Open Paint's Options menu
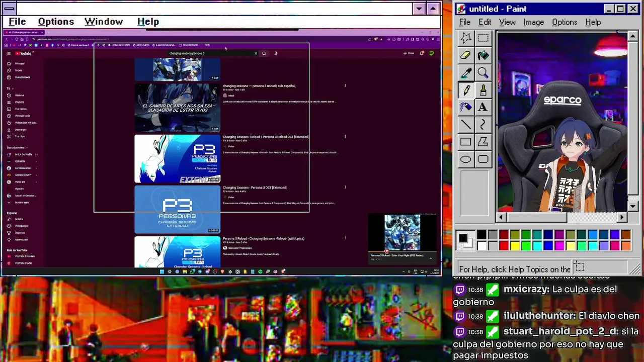The width and height of the screenshot is (644, 362). 565,22
